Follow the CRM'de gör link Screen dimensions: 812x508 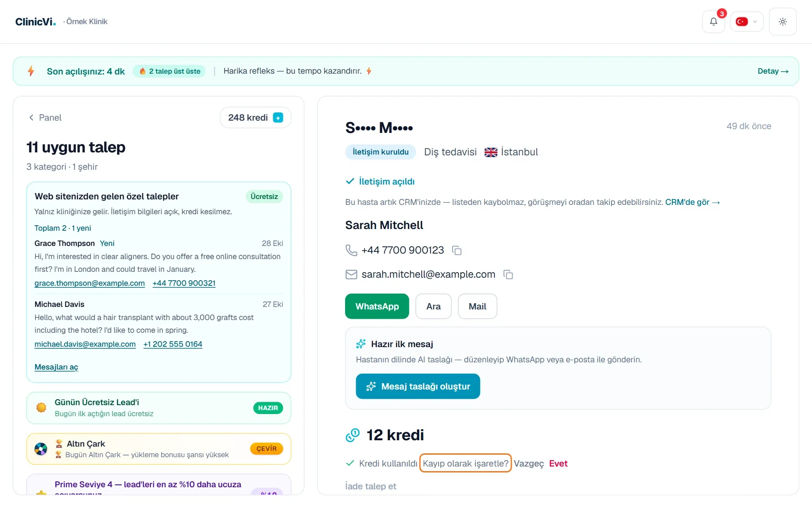(692, 202)
